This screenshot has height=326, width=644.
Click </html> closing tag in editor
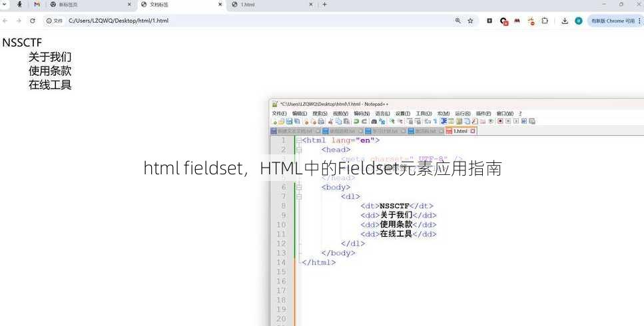[319, 262]
